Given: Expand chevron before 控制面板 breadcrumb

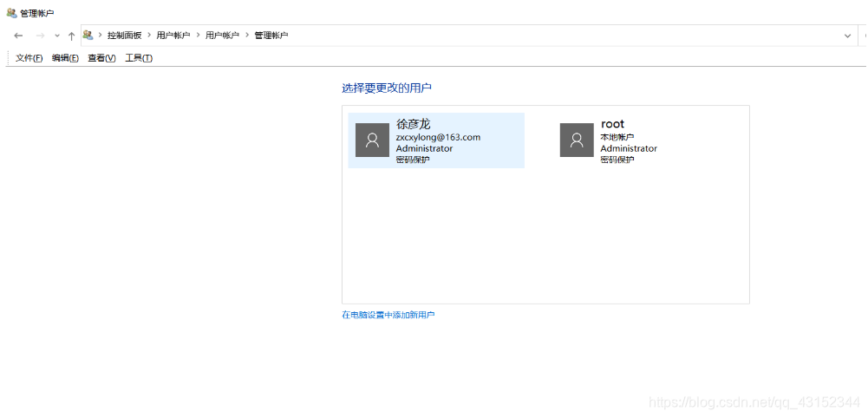Looking at the screenshot, I should [101, 36].
